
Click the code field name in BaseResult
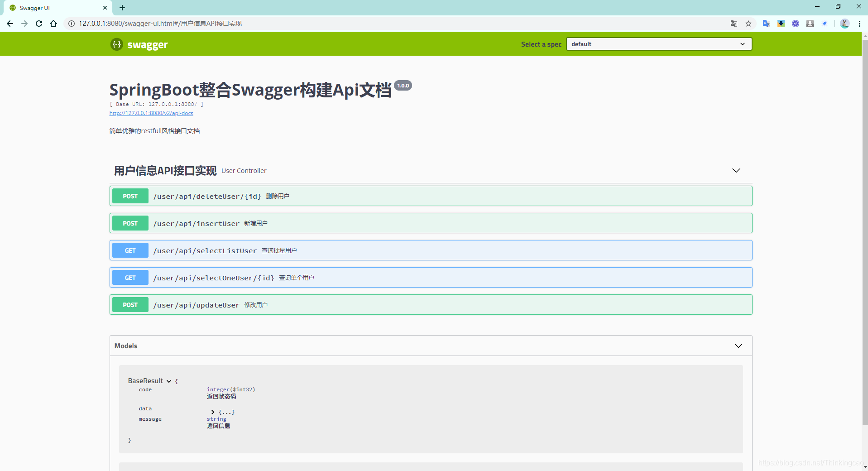[145, 389]
